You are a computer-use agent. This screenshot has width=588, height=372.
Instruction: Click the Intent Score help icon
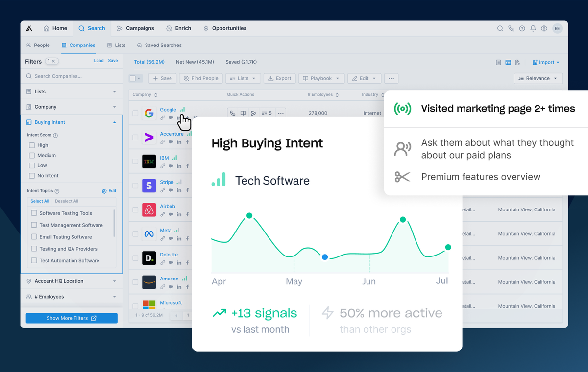pos(55,135)
